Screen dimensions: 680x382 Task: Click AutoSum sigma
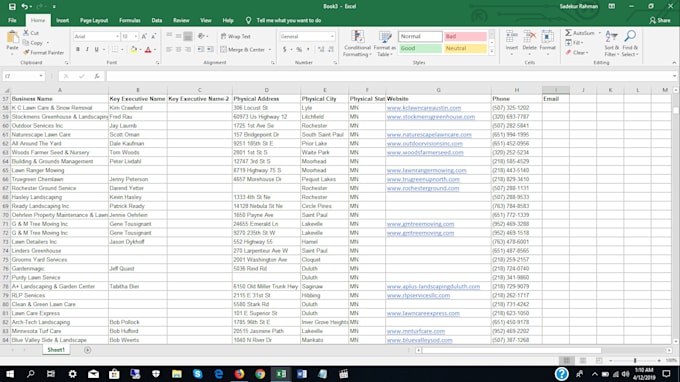pos(580,33)
